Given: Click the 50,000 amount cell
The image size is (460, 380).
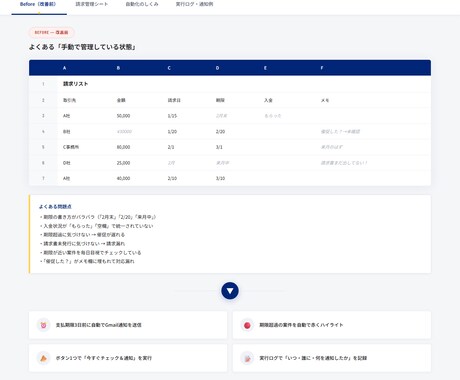Looking at the screenshot, I should coord(123,116).
